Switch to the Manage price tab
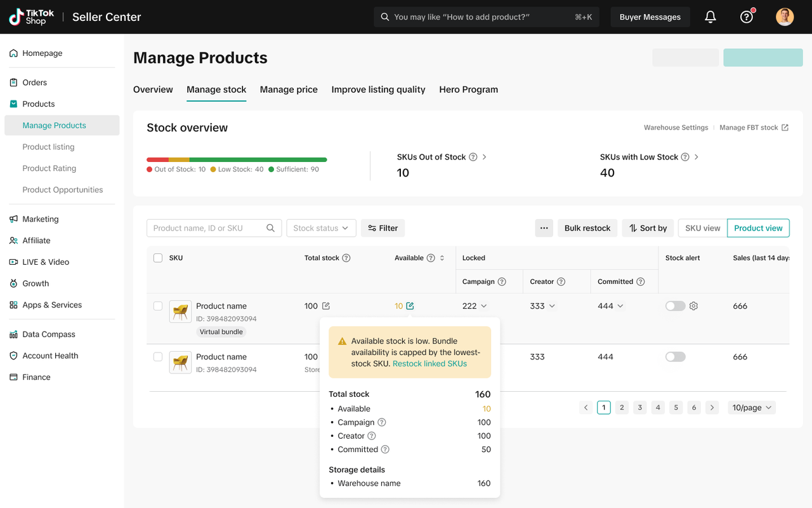Image resolution: width=812 pixels, height=508 pixels. coord(289,90)
